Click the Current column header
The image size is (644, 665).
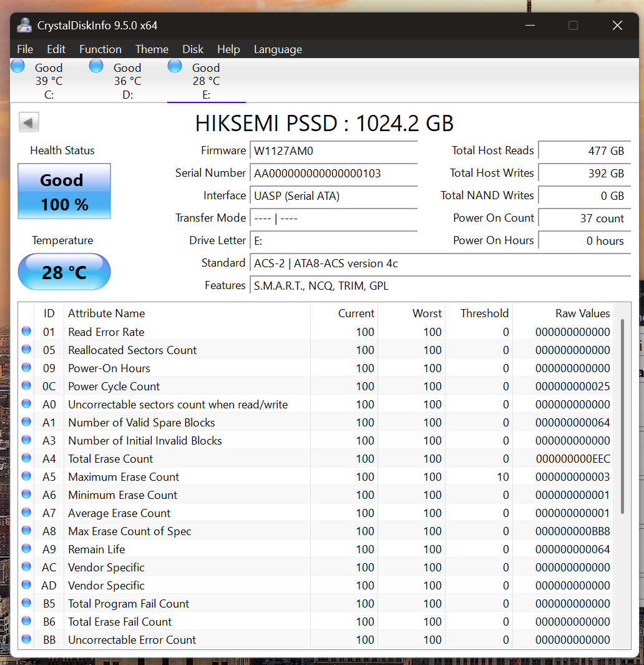[344, 313]
